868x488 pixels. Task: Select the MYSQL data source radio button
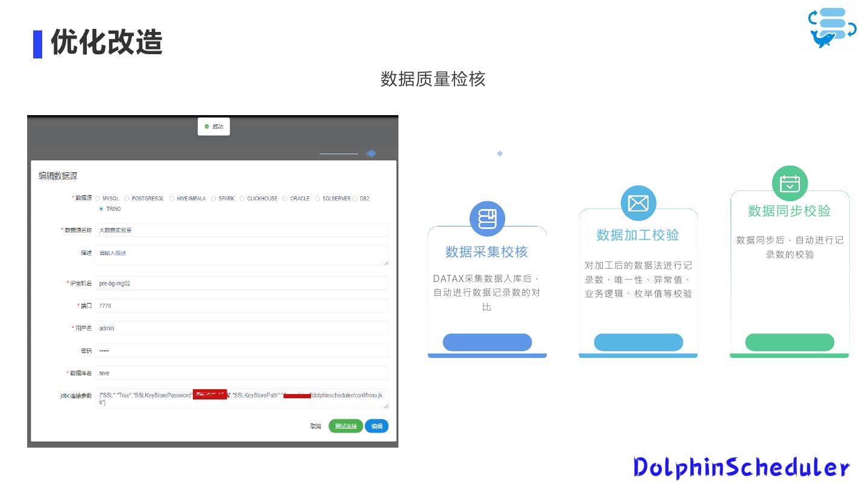click(x=98, y=198)
